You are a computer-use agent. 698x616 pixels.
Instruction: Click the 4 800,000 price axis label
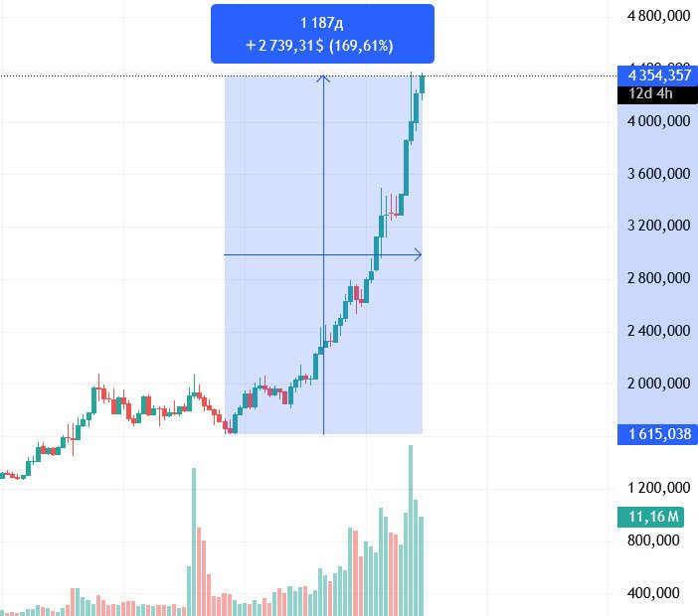659,17
